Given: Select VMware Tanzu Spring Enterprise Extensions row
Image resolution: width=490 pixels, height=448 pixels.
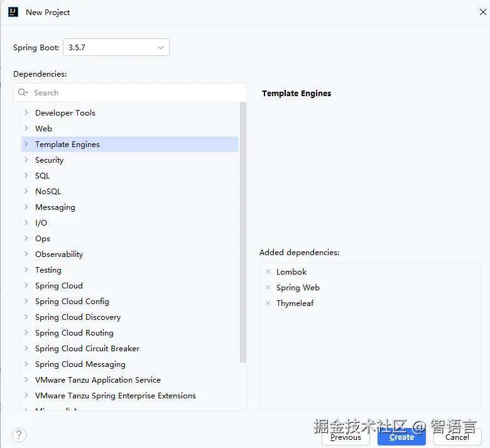Looking at the screenshot, I should point(130,395).
